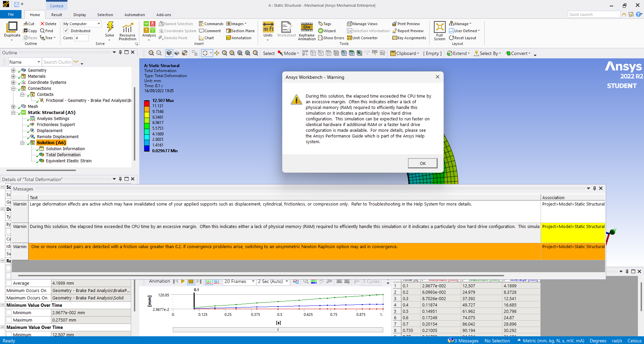Collapse the Connections tree node
The height and width of the screenshot is (344, 644).
click(x=13, y=89)
